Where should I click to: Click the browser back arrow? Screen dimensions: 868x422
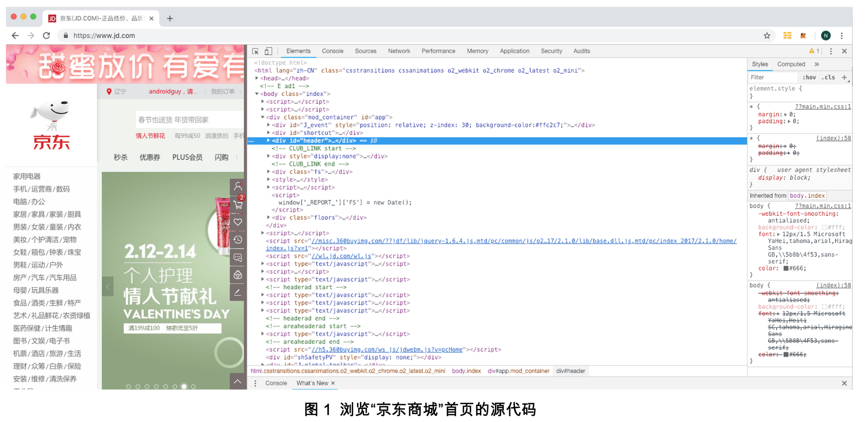click(x=15, y=35)
